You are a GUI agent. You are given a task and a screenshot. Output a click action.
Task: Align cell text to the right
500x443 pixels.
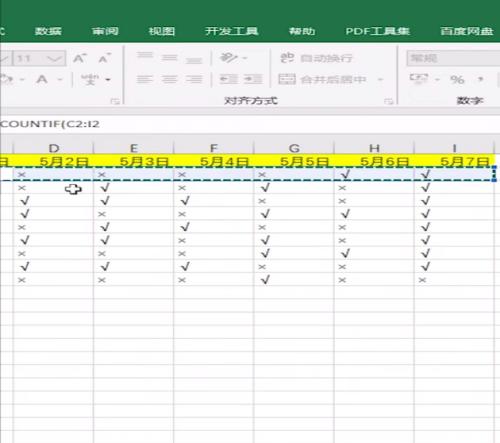point(194,79)
